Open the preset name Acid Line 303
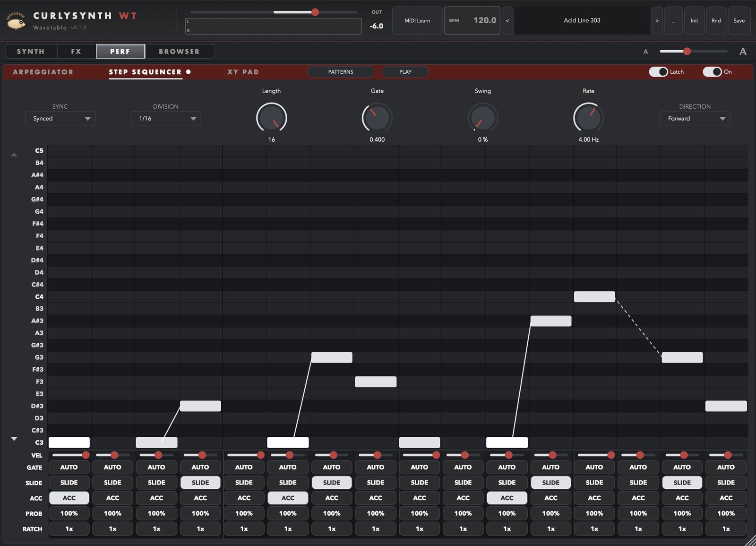 pos(582,21)
